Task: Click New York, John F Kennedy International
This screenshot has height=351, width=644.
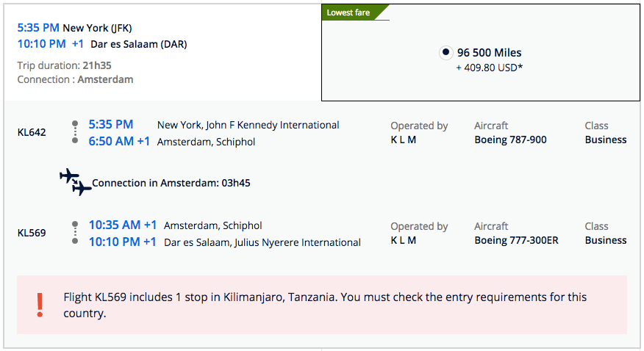Action: pyautogui.click(x=248, y=125)
